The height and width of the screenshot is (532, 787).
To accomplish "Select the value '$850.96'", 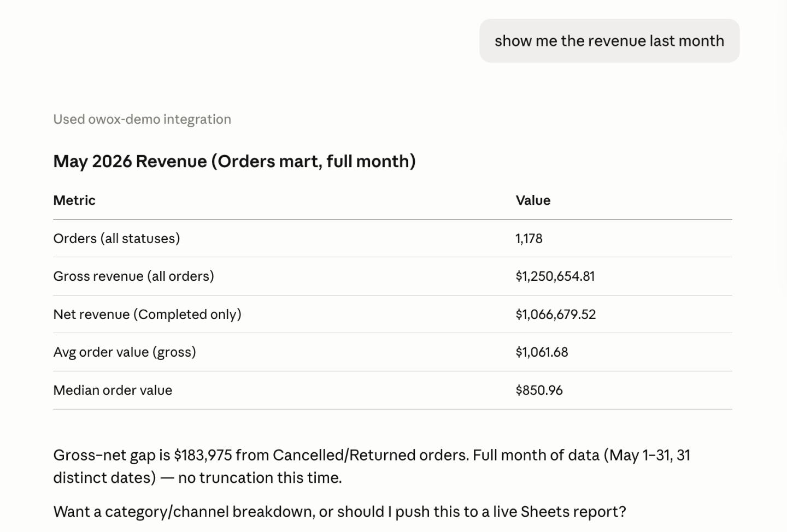I will click(x=539, y=391).
